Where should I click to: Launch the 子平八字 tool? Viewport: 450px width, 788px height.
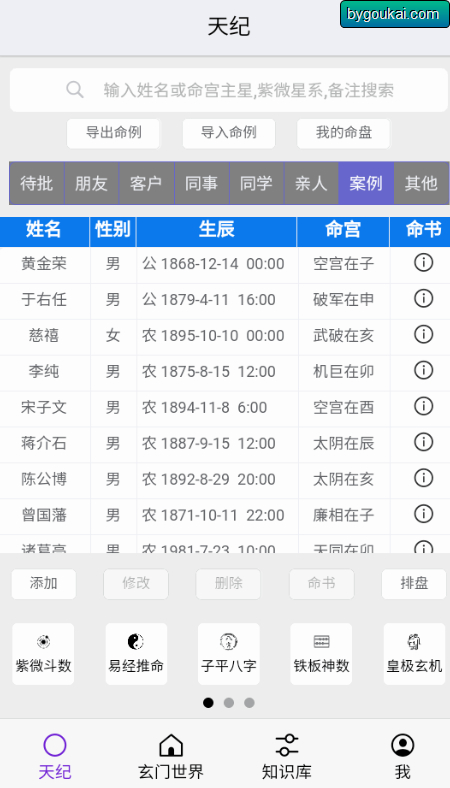[x=229, y=654]
